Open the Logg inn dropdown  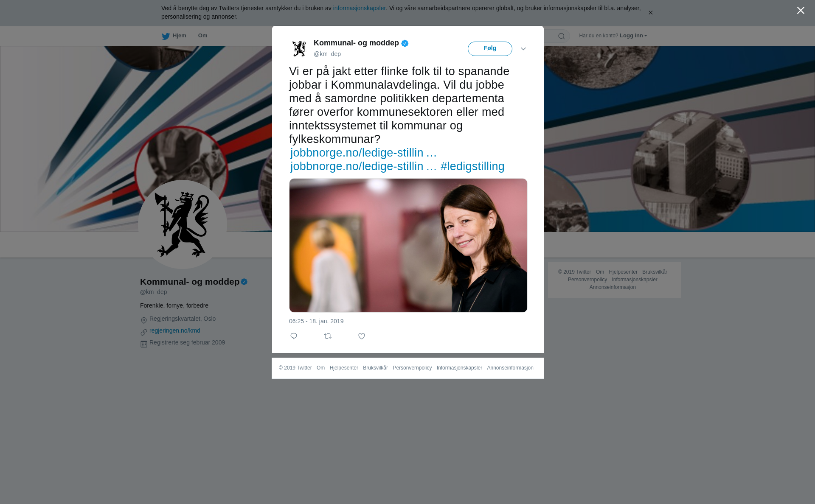633,36
